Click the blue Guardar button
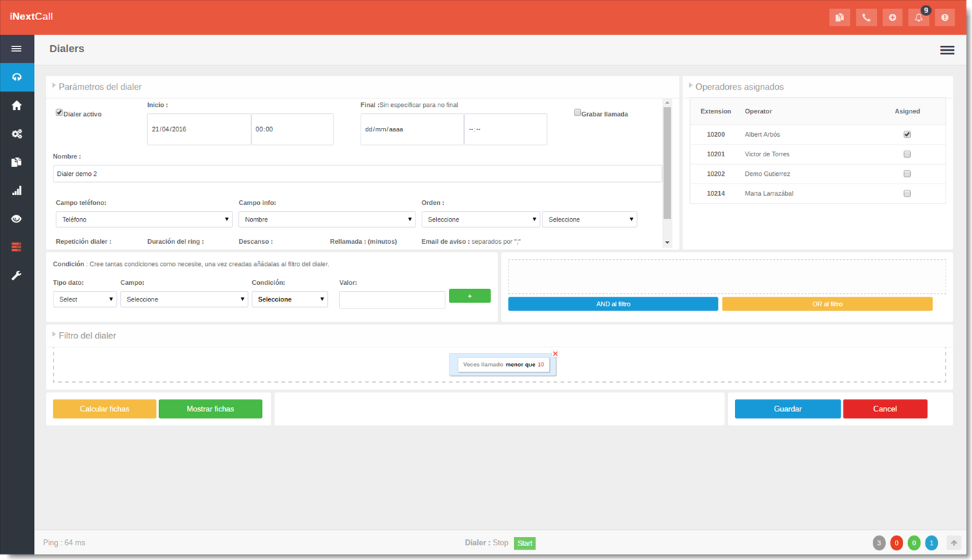The height and width of the screenshot is (560, 972). pyautogui.click(x=787, y=409)
